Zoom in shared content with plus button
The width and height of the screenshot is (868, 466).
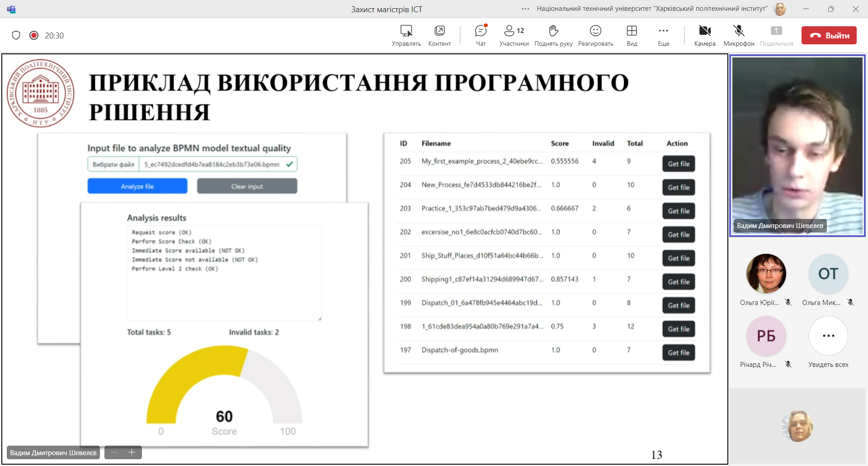[132, 452]
